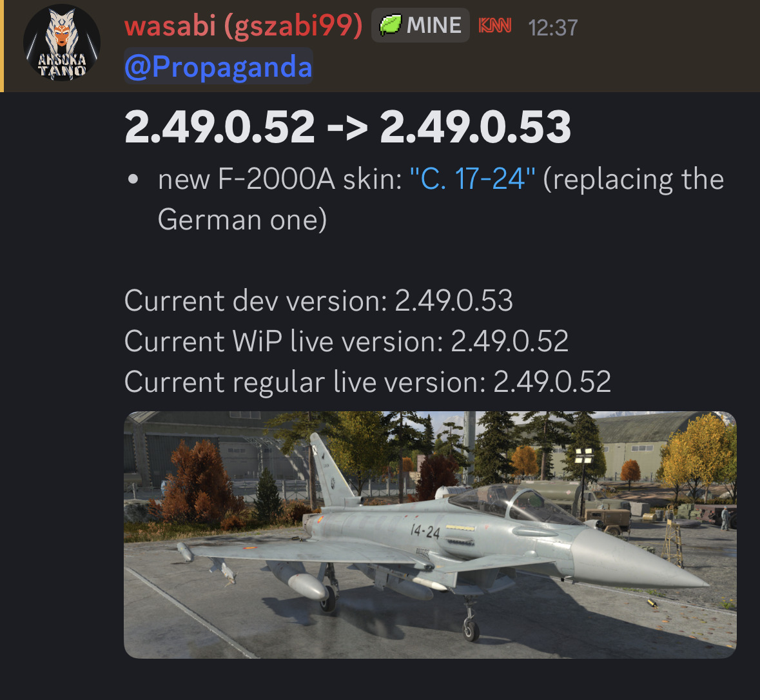Click the 2.49.0.52 -> 2.49.0.53 heading
This screenshot has width=760, height=700.
click(347, 127)
